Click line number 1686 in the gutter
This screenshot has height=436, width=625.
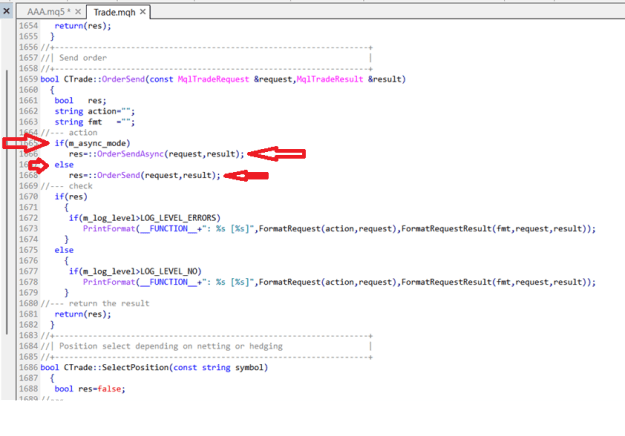coord(28,367)
